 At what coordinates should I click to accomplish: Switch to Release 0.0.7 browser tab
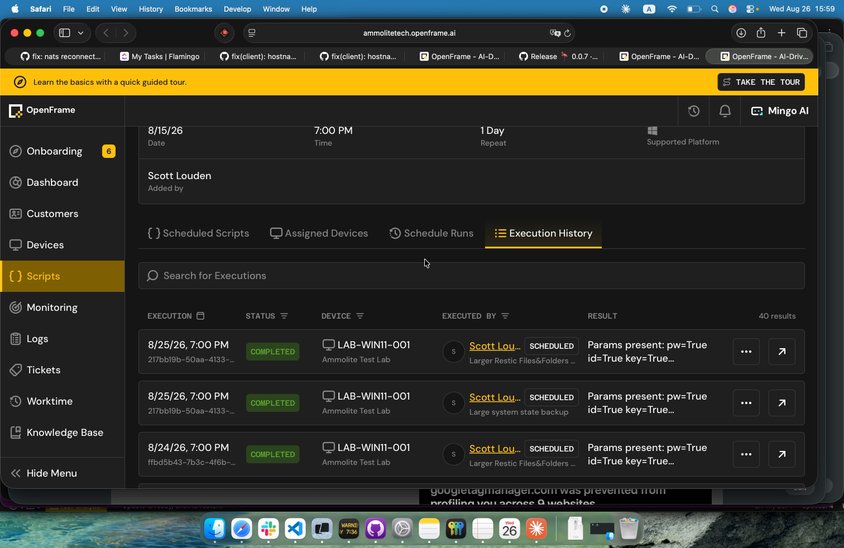559,56
